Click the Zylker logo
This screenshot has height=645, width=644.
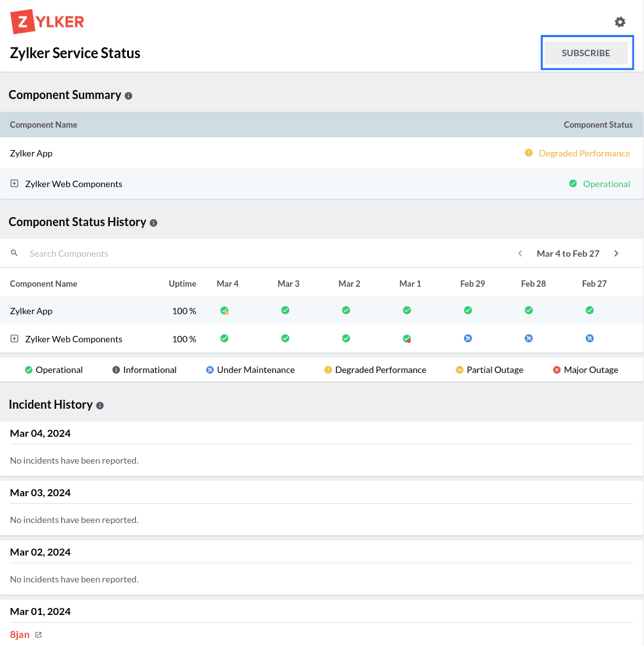pyautogui.click(x=47, y=22)
